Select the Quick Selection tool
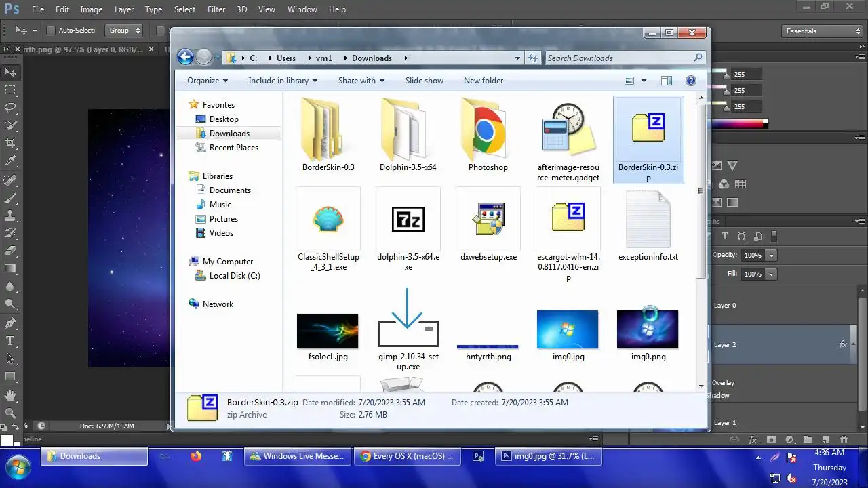The width and height of the screenshot is (868, 488). [10, 125]
